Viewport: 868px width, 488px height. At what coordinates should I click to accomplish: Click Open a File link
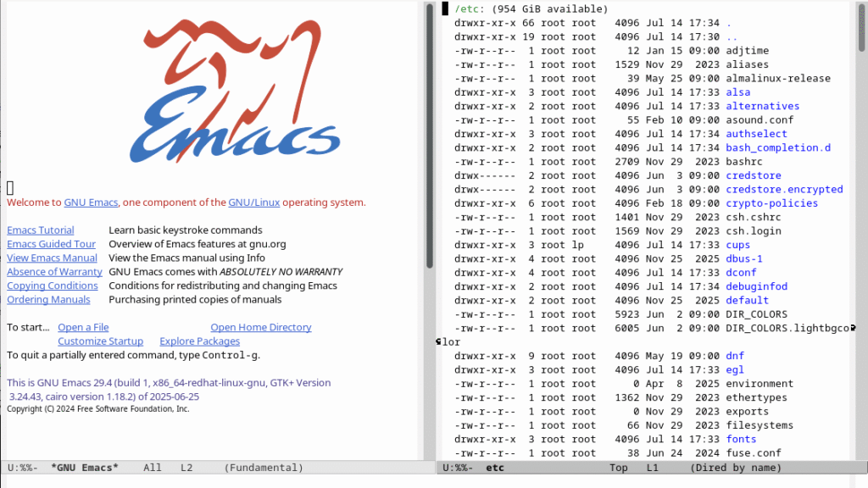[x=83, y=327]
